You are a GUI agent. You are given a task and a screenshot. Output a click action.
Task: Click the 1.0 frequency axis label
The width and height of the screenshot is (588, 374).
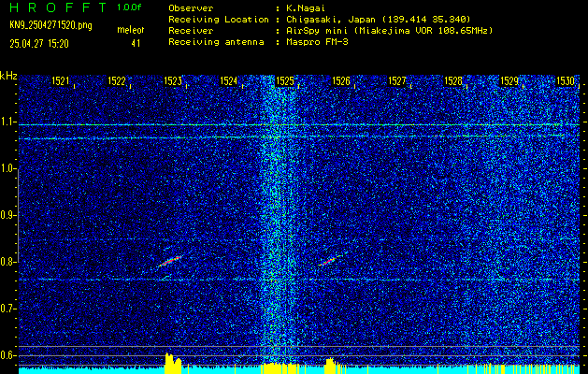click(x=7, y=168)
